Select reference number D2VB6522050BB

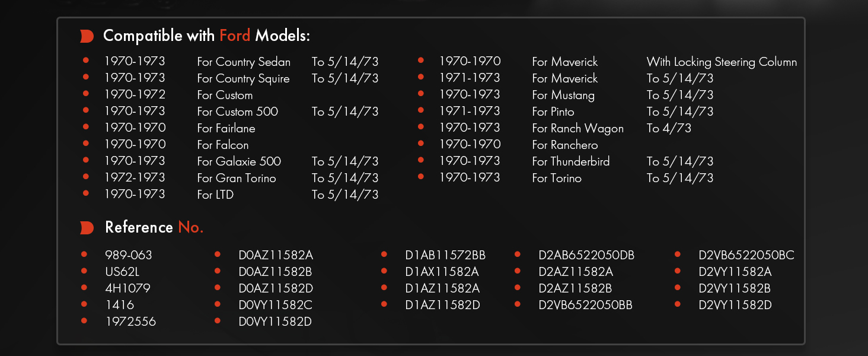click(586, 305)
